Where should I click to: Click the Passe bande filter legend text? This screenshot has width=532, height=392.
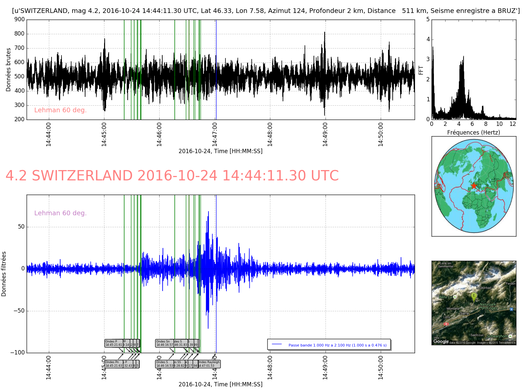point(337,345)
